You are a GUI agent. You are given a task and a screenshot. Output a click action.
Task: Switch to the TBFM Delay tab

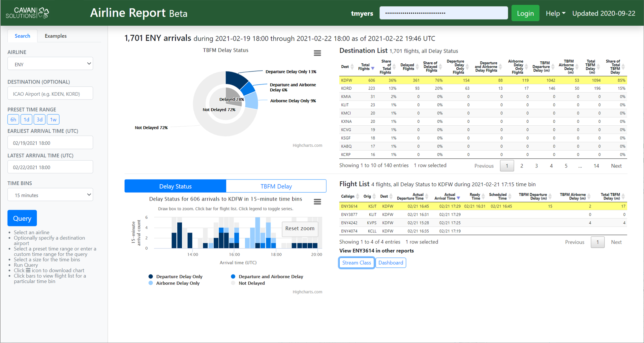pos(276,186)
